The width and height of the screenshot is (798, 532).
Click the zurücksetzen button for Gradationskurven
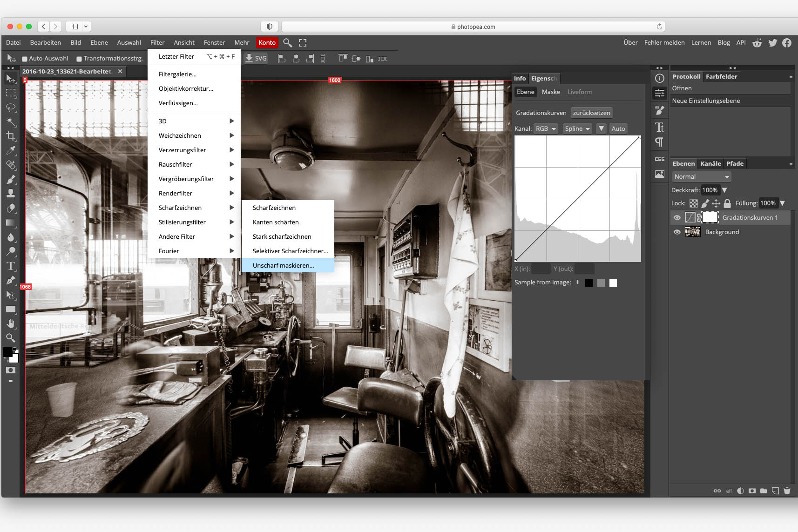click(x=591, y=112)
